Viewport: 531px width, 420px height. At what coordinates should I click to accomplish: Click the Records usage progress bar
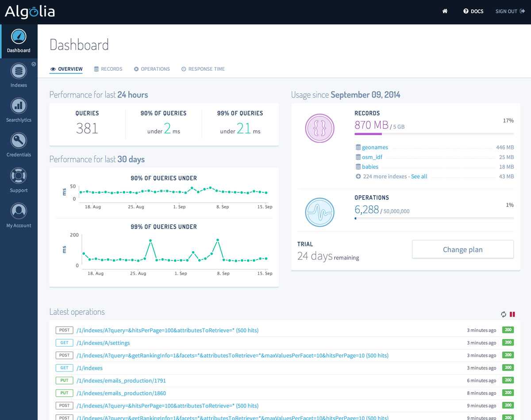click(434, 133)
